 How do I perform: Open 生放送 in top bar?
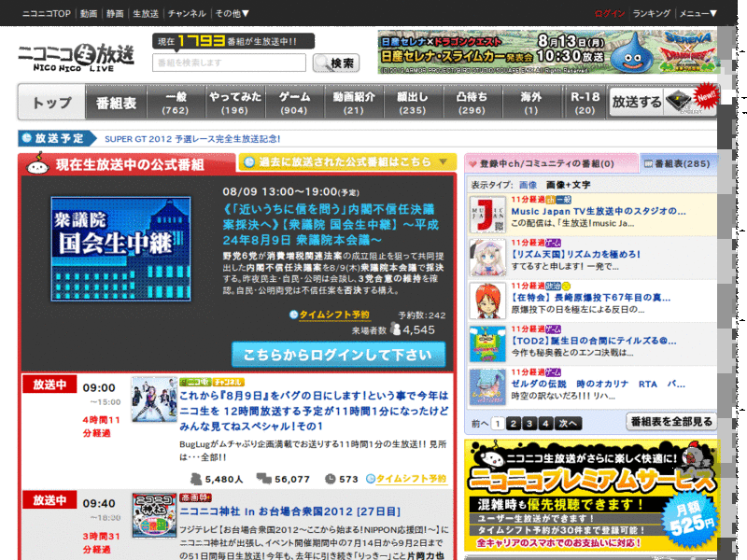tap(146, 13)
